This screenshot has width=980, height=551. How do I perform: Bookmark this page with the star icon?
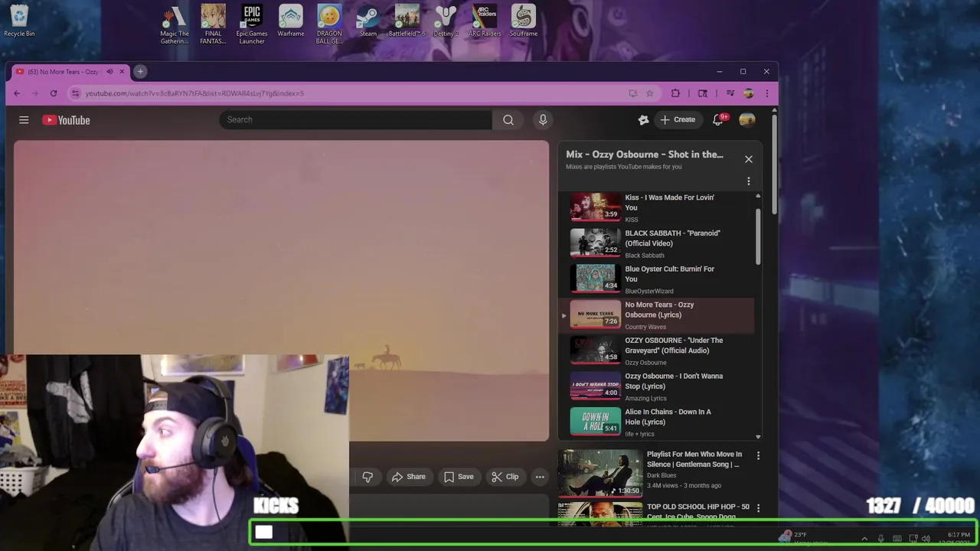click(x=650, y=93)
